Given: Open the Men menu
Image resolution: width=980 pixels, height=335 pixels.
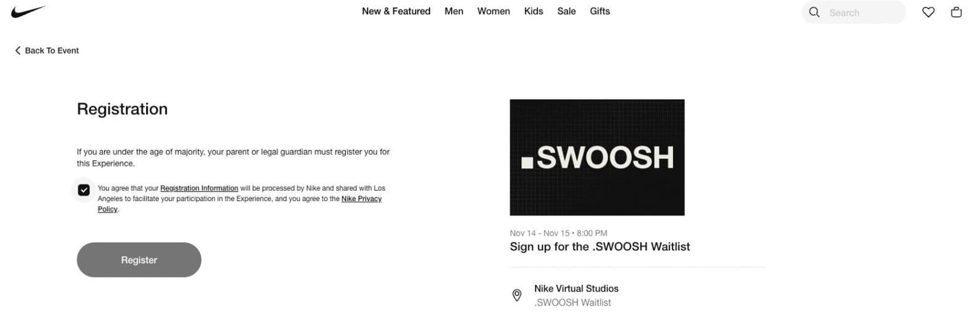Looking at the screenshot, I should click(x=454, y=11).
